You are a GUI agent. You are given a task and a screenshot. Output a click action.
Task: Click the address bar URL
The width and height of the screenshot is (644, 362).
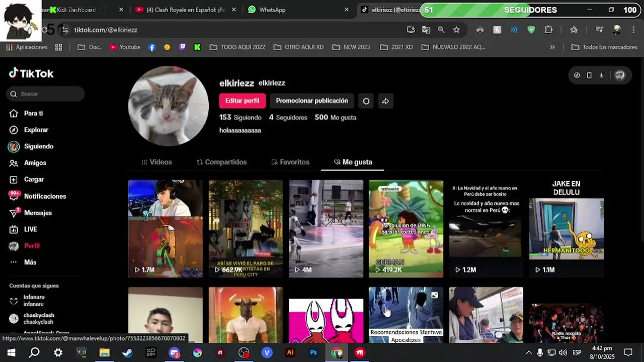click(x=106, y=30)
